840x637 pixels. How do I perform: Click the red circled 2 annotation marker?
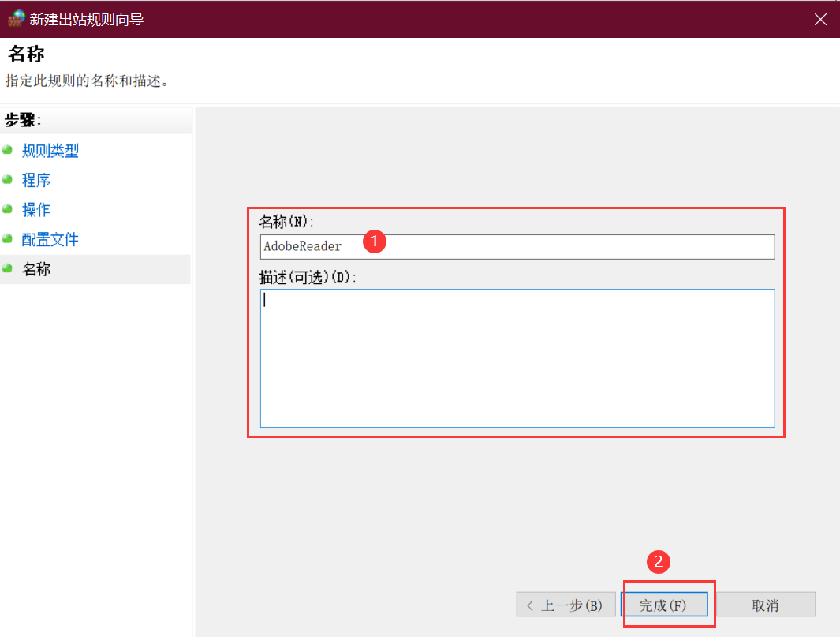(x=659, y=562)
